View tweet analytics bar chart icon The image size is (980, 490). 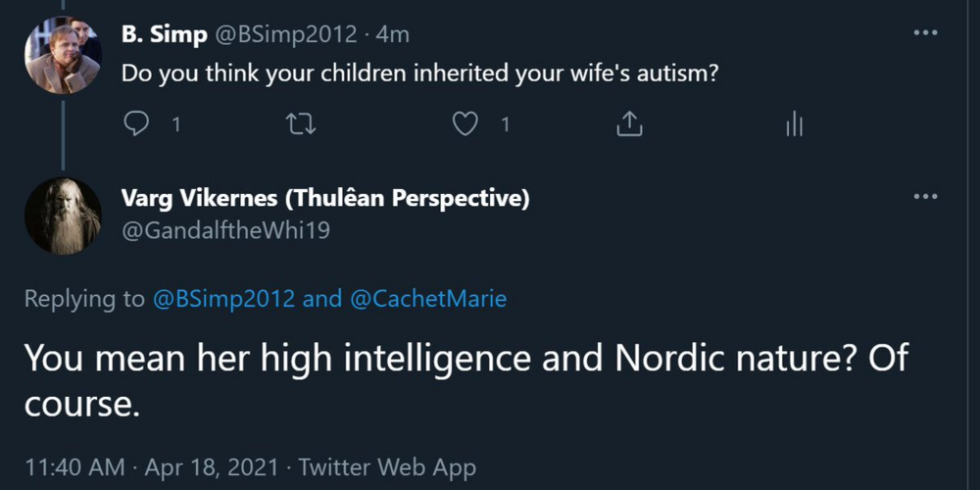(794, 125)
